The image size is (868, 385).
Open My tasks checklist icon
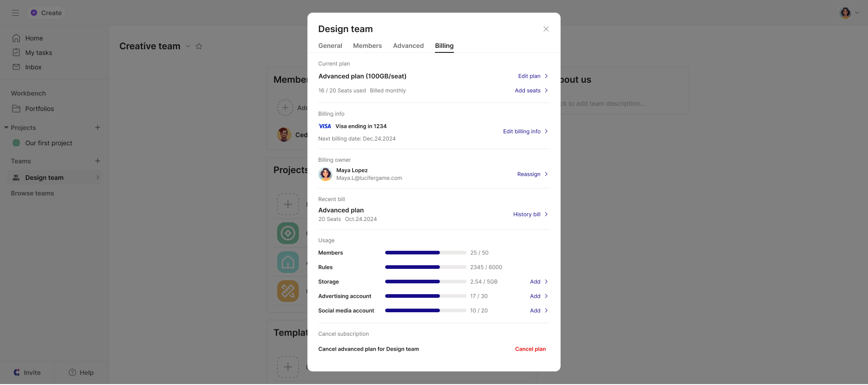click(16, 52)
